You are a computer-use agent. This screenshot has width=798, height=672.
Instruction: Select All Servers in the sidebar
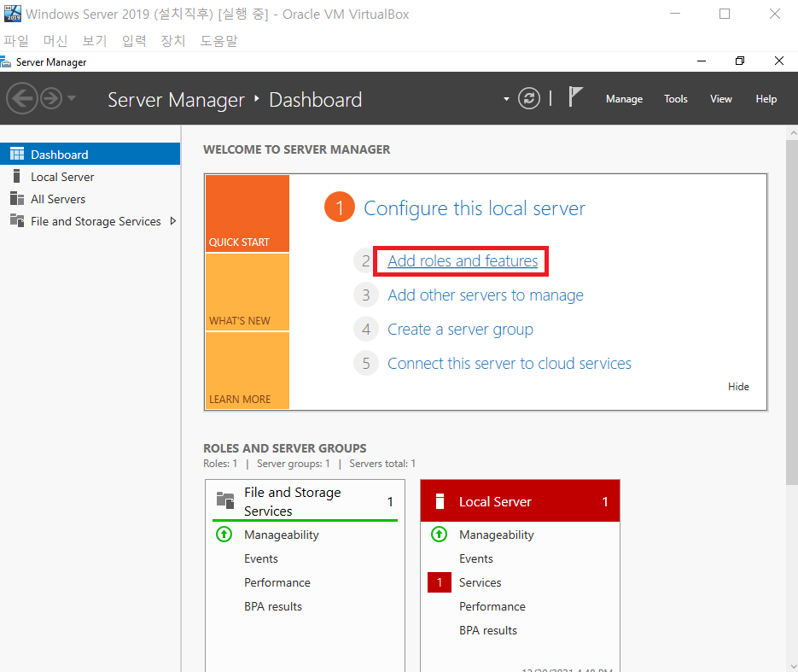[x=90, y=199]
